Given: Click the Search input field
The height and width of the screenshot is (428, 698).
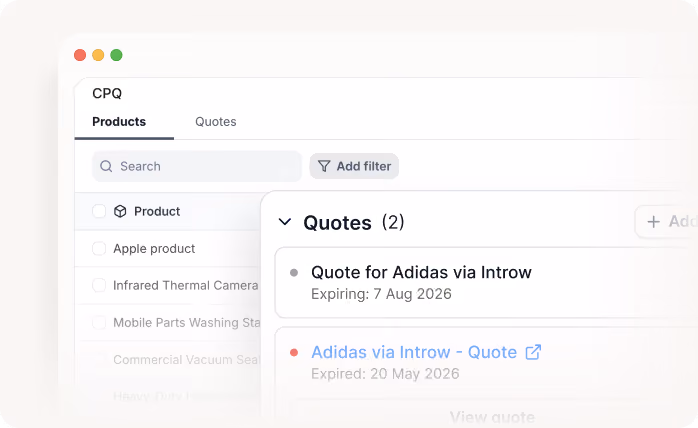Looking at the screenshot, I should (197, 166).
